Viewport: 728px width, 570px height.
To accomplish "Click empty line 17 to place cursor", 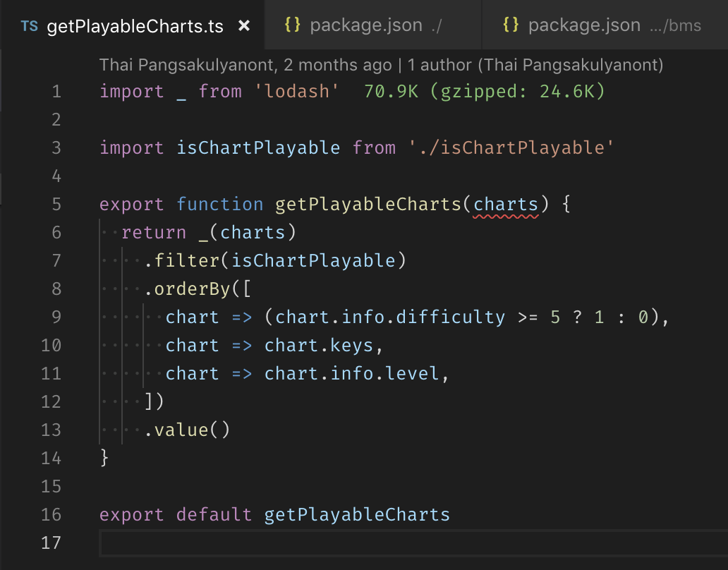I will [212, 543].
